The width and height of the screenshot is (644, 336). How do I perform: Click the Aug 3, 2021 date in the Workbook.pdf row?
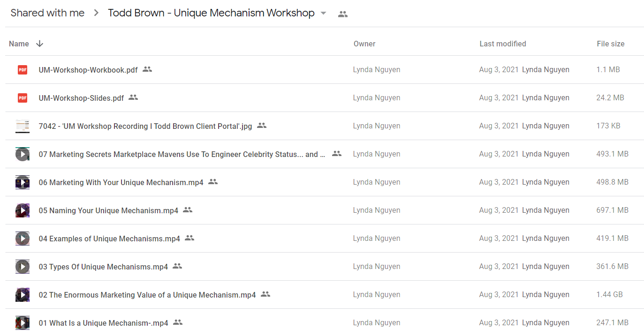click(499, 70)
